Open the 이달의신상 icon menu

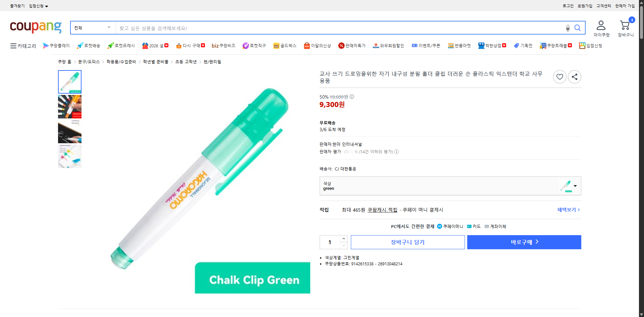(x=307, y=46)
